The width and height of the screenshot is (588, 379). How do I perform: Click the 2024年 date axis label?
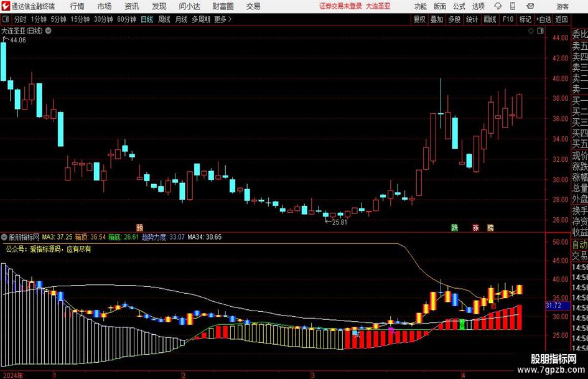click(12, 375)
